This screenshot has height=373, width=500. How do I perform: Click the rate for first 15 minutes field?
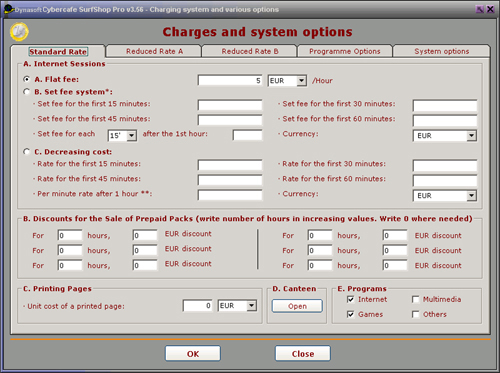230,165
